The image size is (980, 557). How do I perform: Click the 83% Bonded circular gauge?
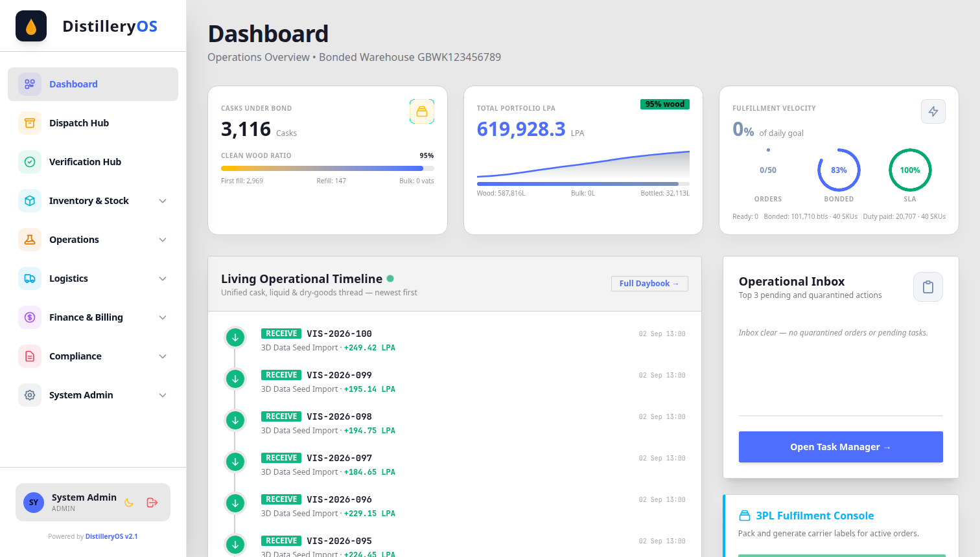[x=839, y=170]
